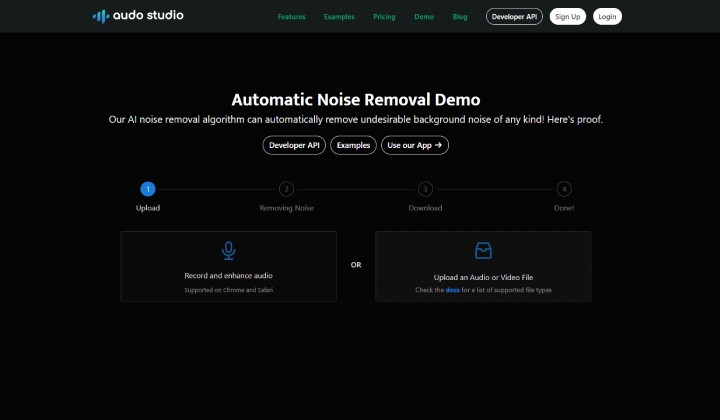Screen dimensions: 720x420
Task: Click the microphone record icon
Action: coord(229,251)
